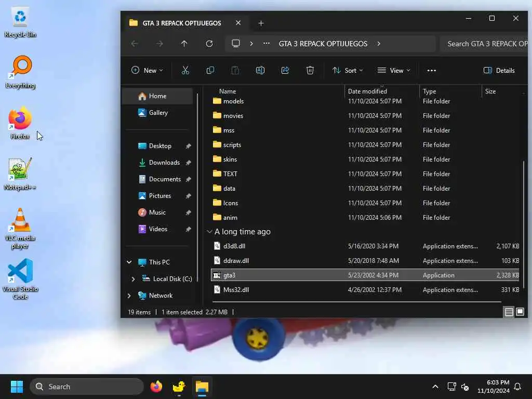Select Notepad++ desktop shortcut

click(x=20, y=174)
